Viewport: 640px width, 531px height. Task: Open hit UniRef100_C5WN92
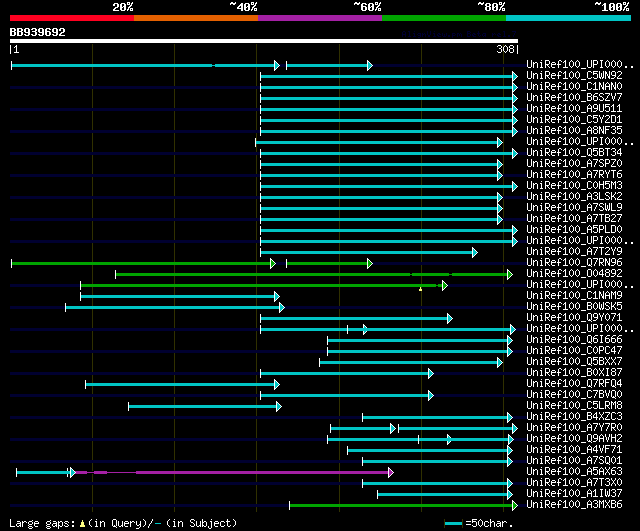click(x=574, y=76)
